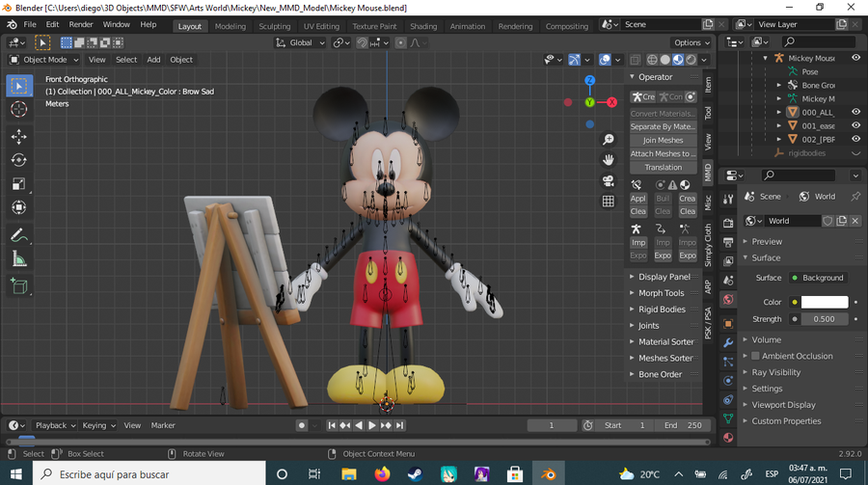This screenshot has width=868, height=485.
Task: Toggle visibility of Mickey Mouse collection
Action: [855, 58]
